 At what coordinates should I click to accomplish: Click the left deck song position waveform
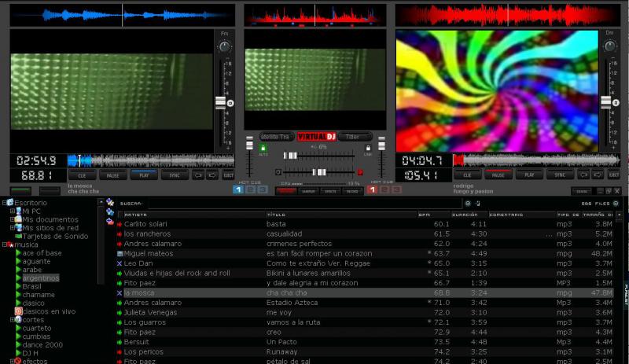pyautogui.click(x=151, y=160)
